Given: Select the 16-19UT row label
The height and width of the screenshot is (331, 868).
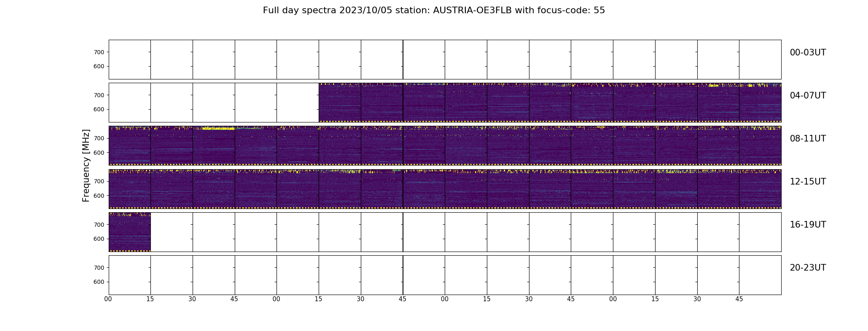Looking at the screenshot, I should (x=808, y=225).
